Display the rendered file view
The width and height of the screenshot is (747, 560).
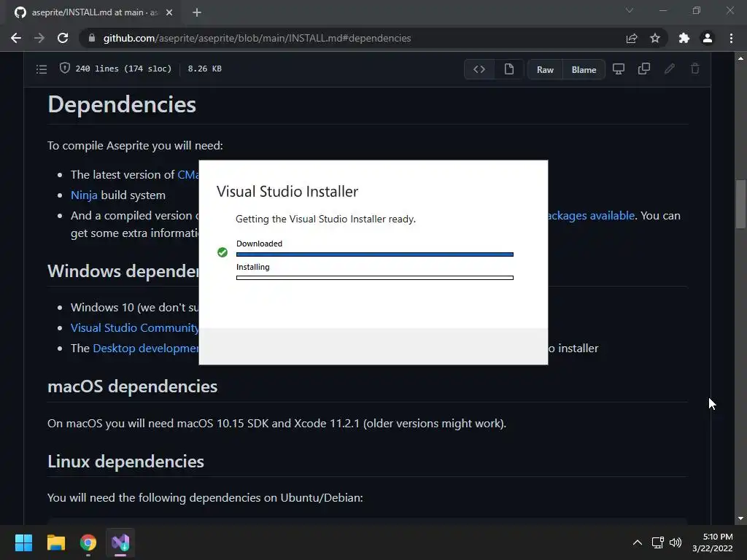(x=508, y=69)
